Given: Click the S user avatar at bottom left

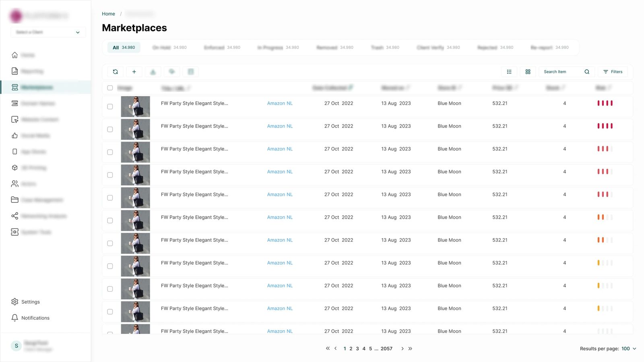Looking at the screenshot, I should [x=16, y=346].
